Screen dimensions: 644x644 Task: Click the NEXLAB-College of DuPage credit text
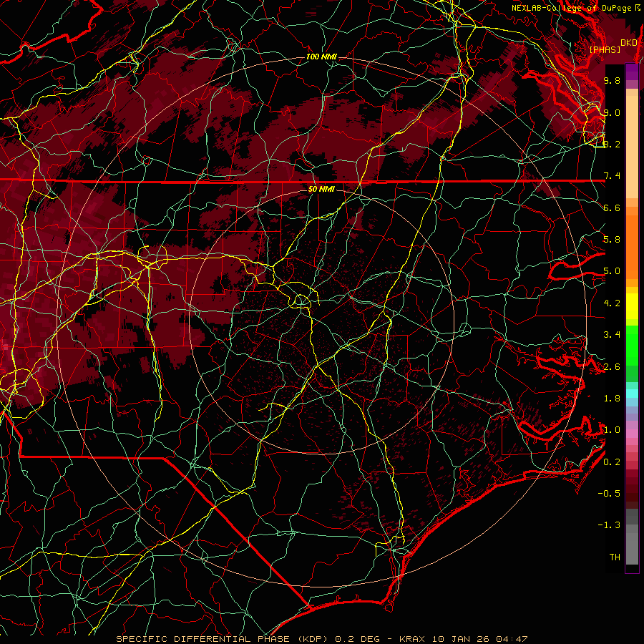[571, 8]
